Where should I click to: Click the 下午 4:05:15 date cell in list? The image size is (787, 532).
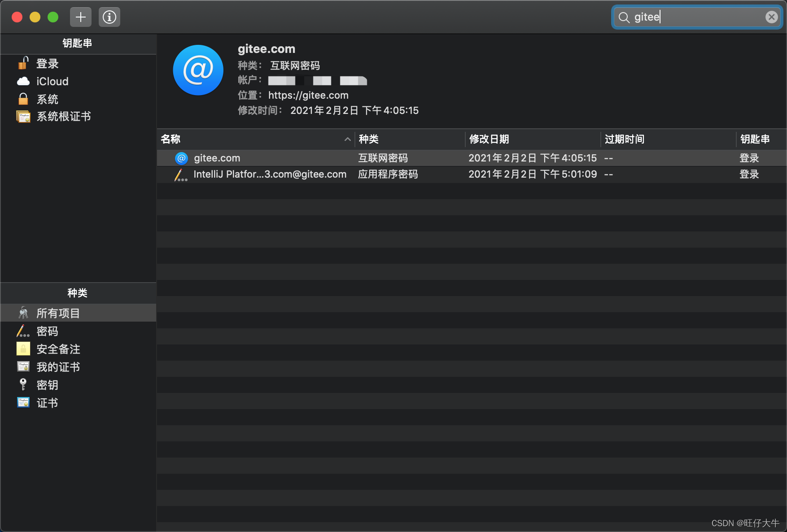click(x=533, y=158)
